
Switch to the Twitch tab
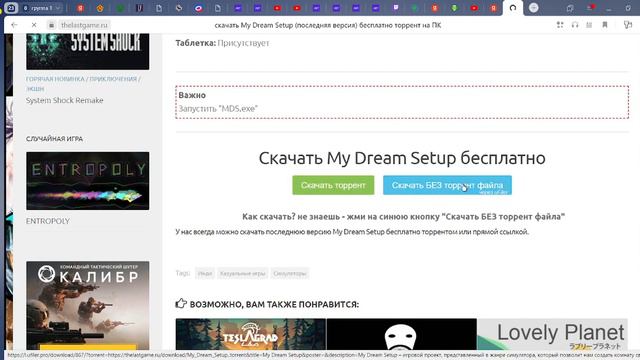(x=396, y=8)
